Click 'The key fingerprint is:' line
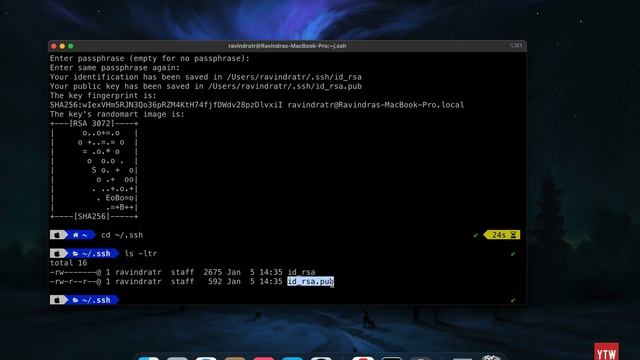The image size is (640, 360). click(103, 96)
